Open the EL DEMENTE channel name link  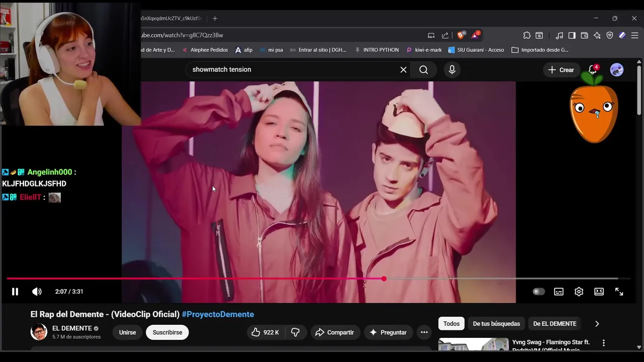pos(72,328)
